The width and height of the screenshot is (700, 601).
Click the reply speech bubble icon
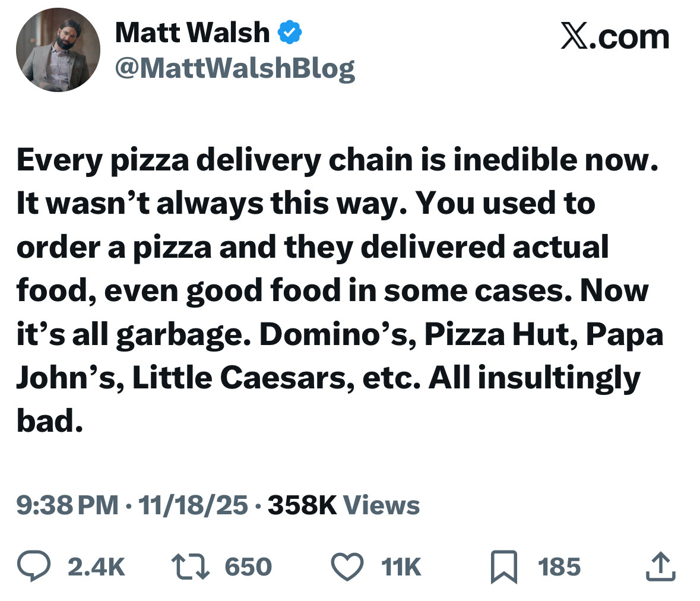[x=34, y=566]
